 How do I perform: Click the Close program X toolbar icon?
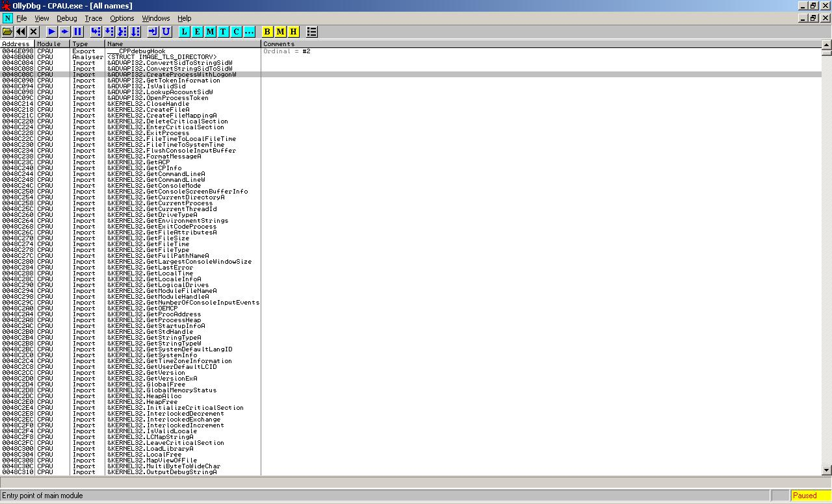(34, 31)
